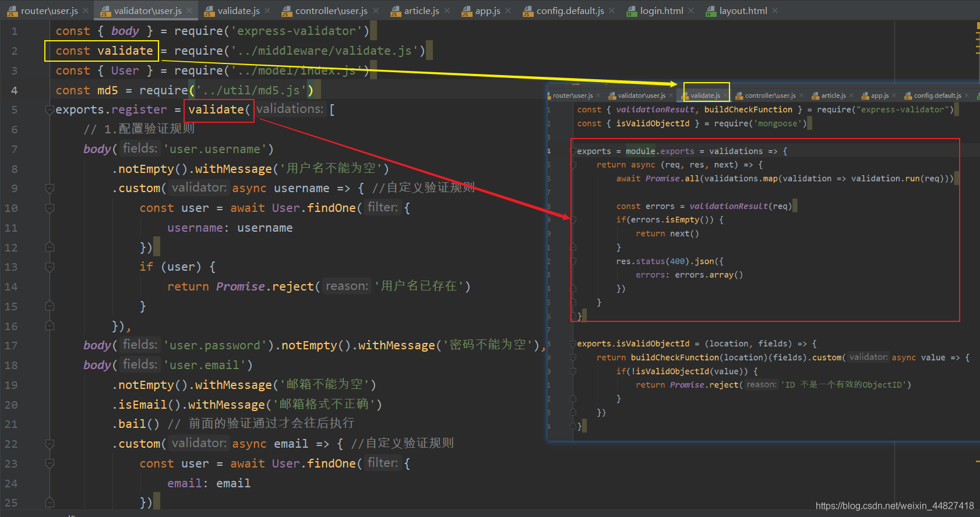This screenshot has height=517, width=980.
Task: Click the HTML file icon on layout.html tab
Action: 711,11
